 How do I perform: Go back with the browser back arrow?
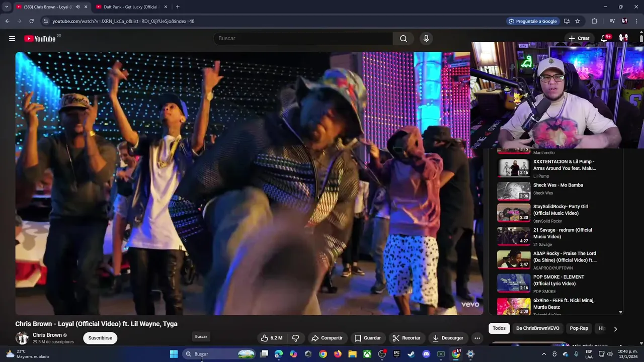[7, 21]
